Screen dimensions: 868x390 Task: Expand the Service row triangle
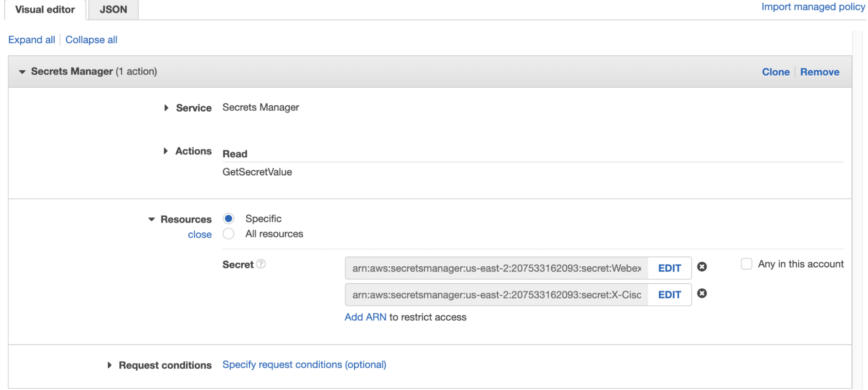[x=166, y=108]
